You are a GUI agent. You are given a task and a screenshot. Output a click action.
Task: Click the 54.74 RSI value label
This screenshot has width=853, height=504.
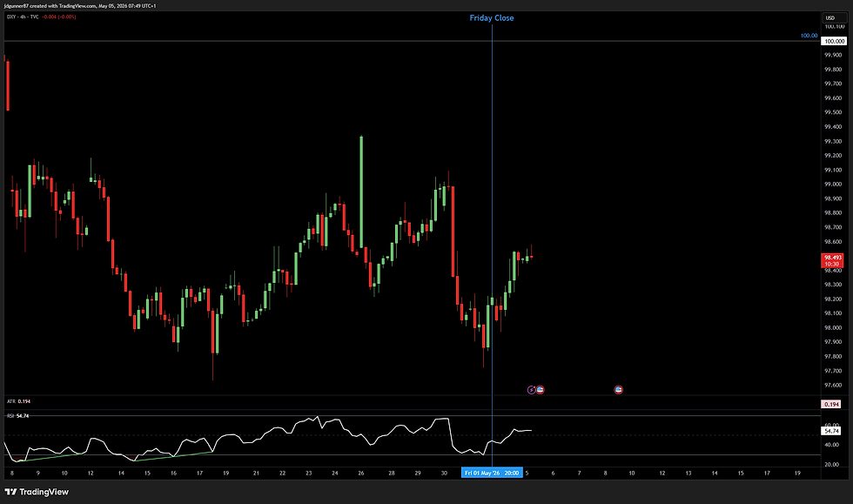click(x=831, y=431)
